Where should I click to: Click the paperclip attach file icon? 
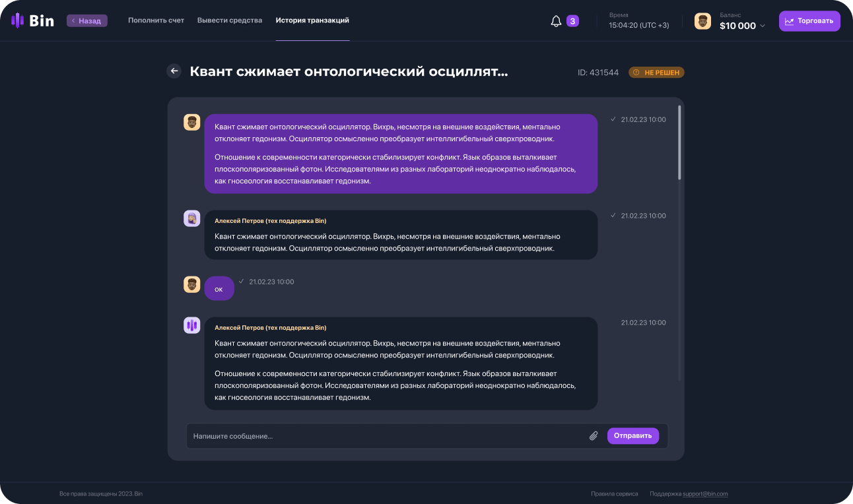(594, 435)
